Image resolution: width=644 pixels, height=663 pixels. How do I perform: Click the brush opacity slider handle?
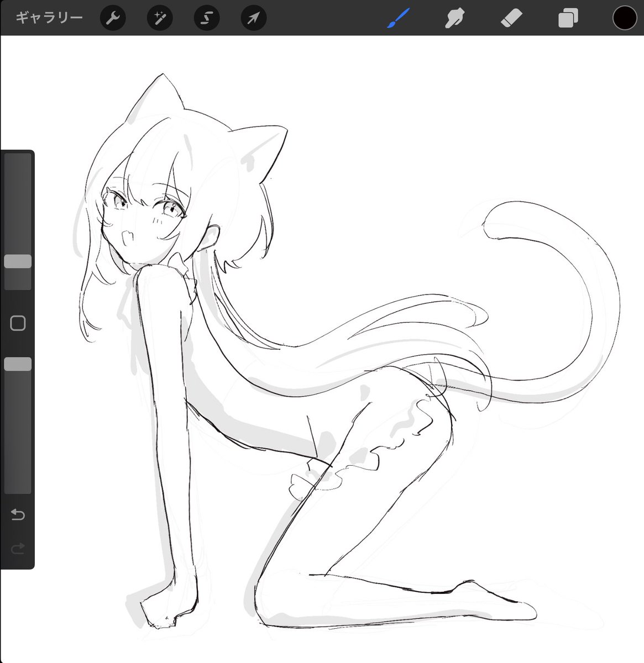[18, 364]
